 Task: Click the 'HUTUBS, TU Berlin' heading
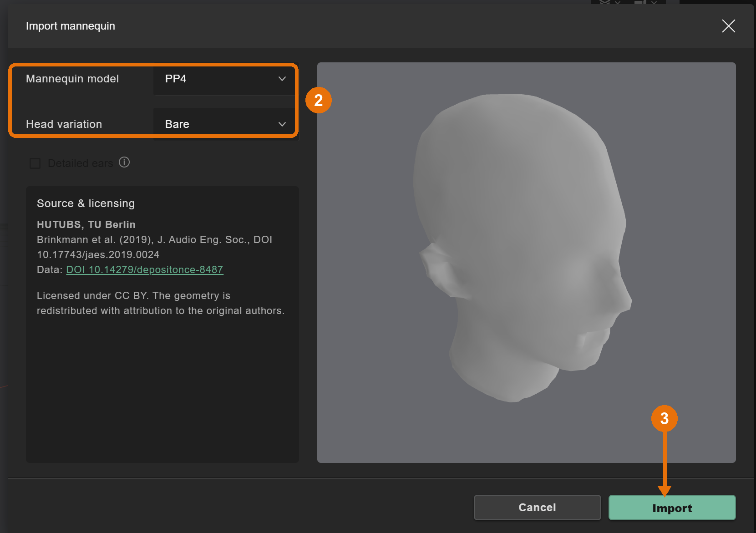pos(86,224)
